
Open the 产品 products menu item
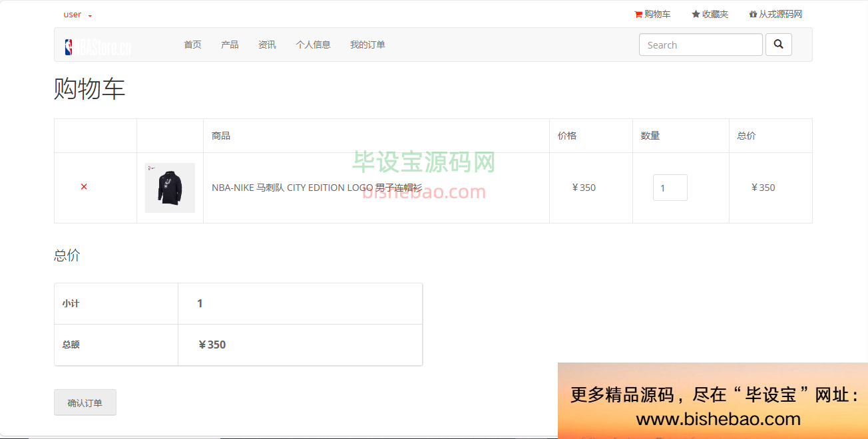[230, 45]
